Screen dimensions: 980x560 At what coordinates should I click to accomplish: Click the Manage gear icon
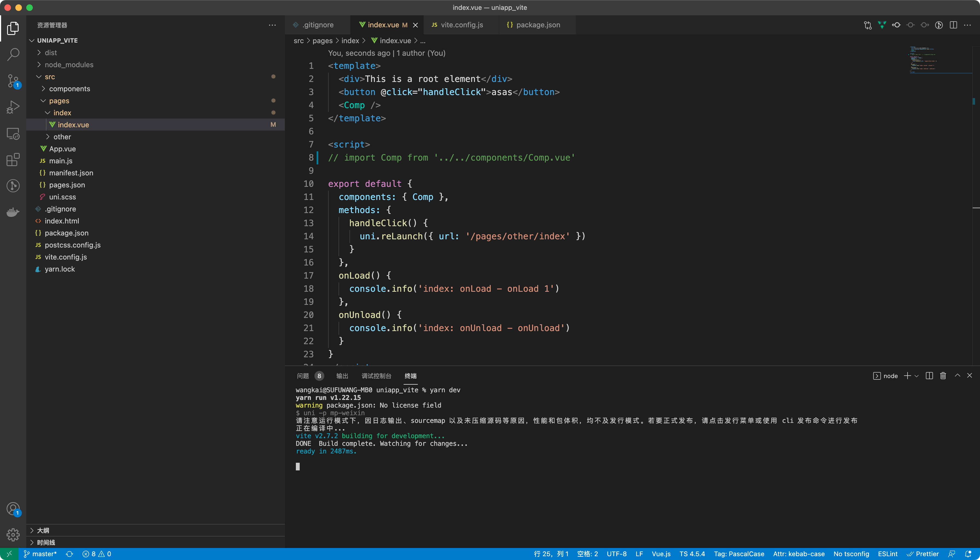point(13,535)
